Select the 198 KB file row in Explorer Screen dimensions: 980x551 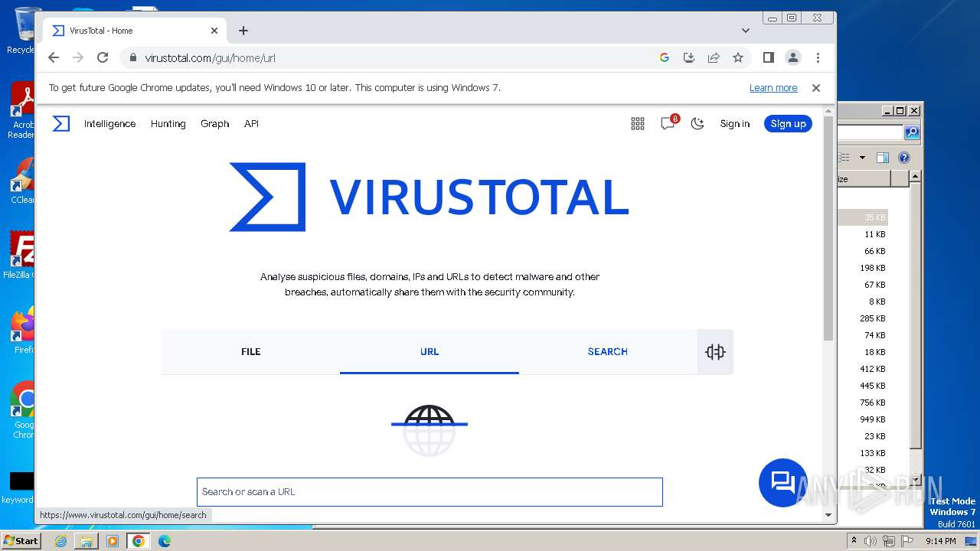863,268
